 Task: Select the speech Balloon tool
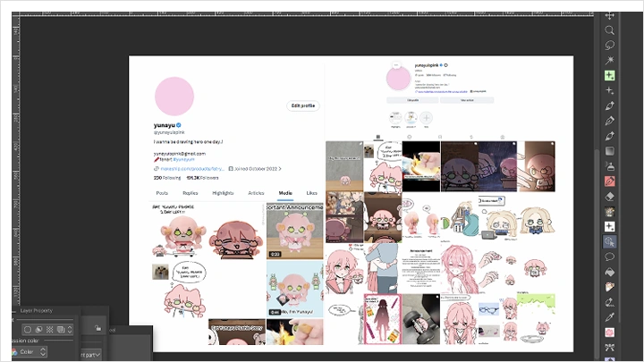tap(609, 257)
